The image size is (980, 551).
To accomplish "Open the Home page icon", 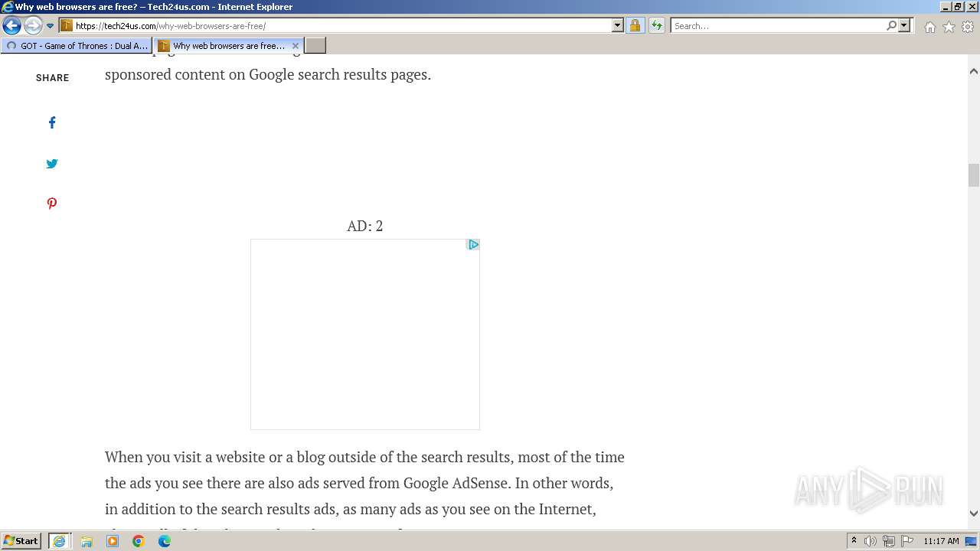I will pyautogui.click(x=929, y=27).
